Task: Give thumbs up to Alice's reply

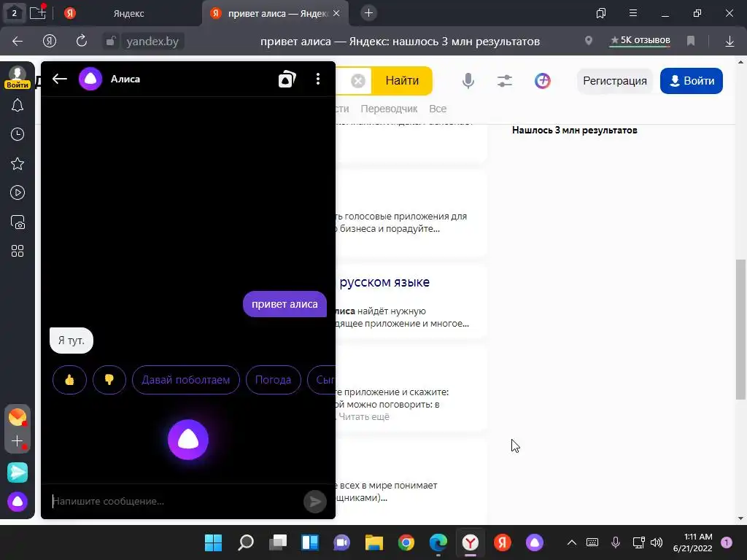Action: point(69,379)
